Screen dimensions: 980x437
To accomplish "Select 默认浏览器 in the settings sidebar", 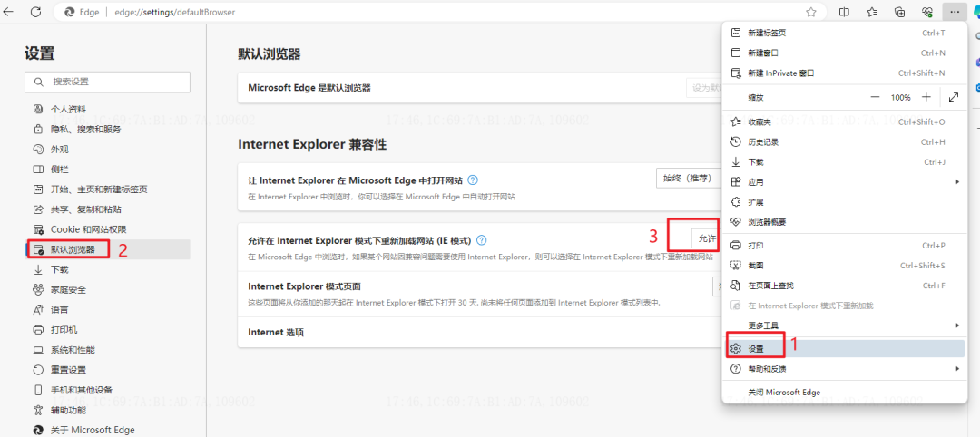I will click(107, 249).
